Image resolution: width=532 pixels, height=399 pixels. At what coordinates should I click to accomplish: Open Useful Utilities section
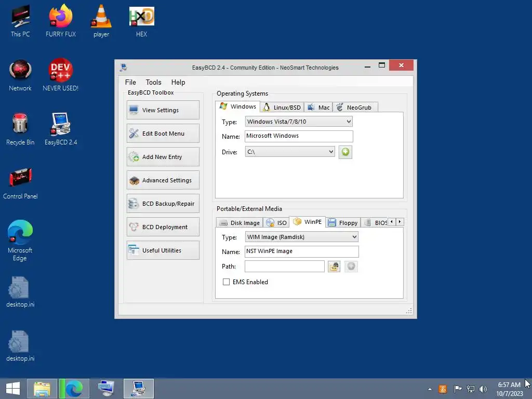point(163,250)
